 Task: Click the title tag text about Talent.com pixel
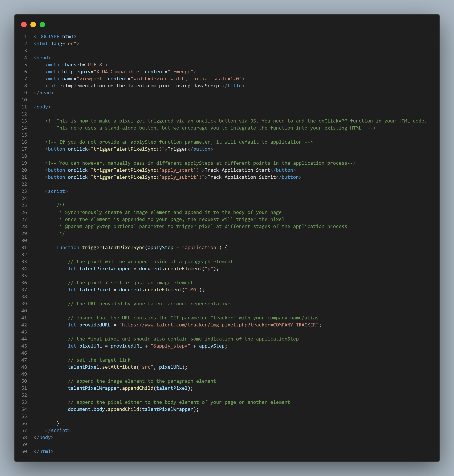point(143,86)
